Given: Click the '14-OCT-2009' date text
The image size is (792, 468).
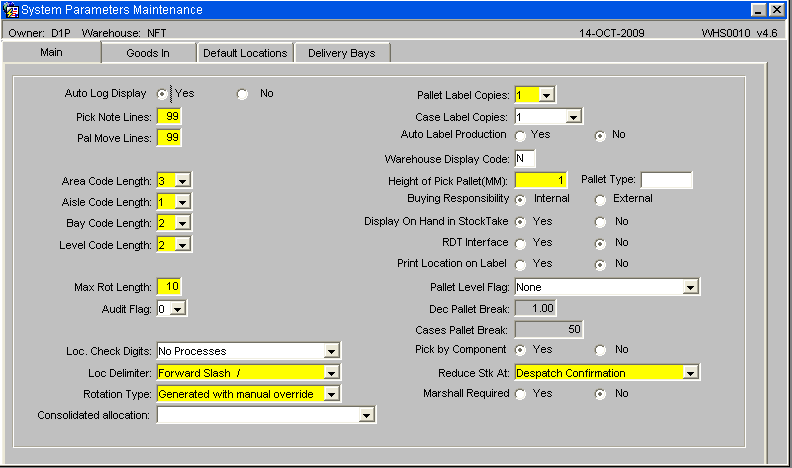Looking at the screenshot, I should [611, 33].
